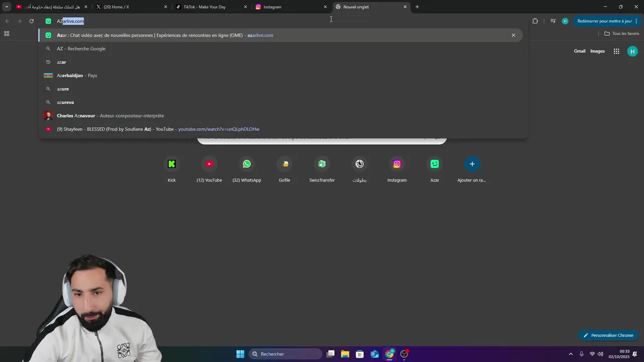Open the microphone tray icon
The image size is (644, 362).
pos(582,354)
